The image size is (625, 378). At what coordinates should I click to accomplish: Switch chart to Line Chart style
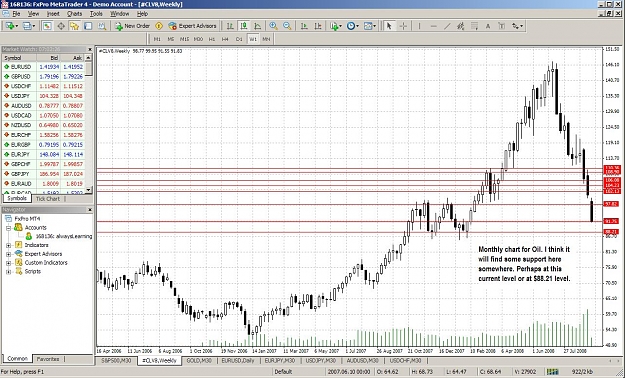[257, 26]
